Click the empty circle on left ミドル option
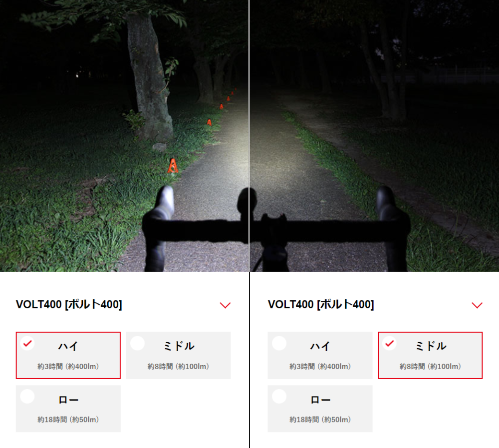Viewport: 499px width, 448px height. coord(138,343)
